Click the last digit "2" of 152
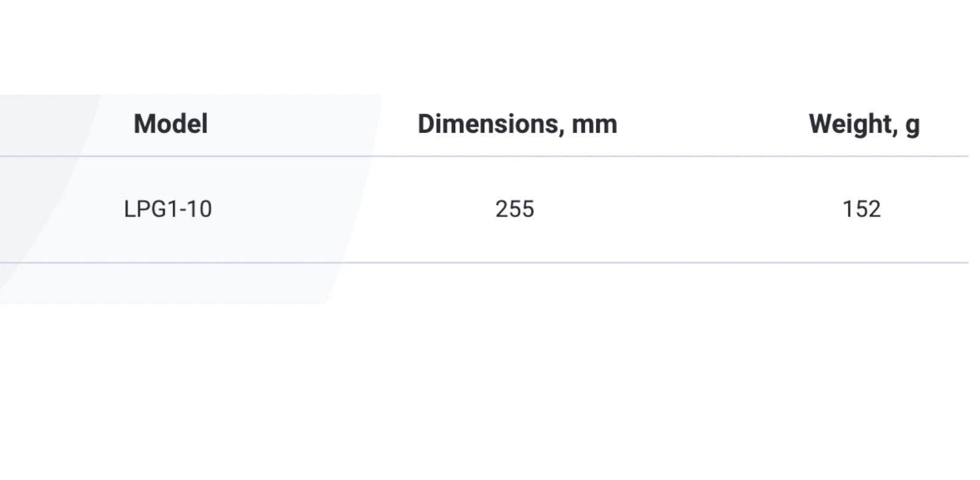 (x=874, y=210)
